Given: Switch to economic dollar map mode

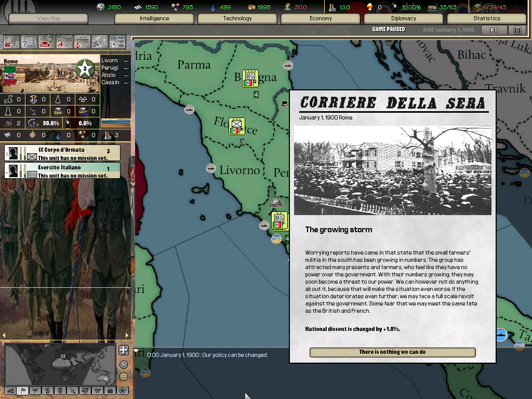Looking at the screenshot, I should click(47, 390).
